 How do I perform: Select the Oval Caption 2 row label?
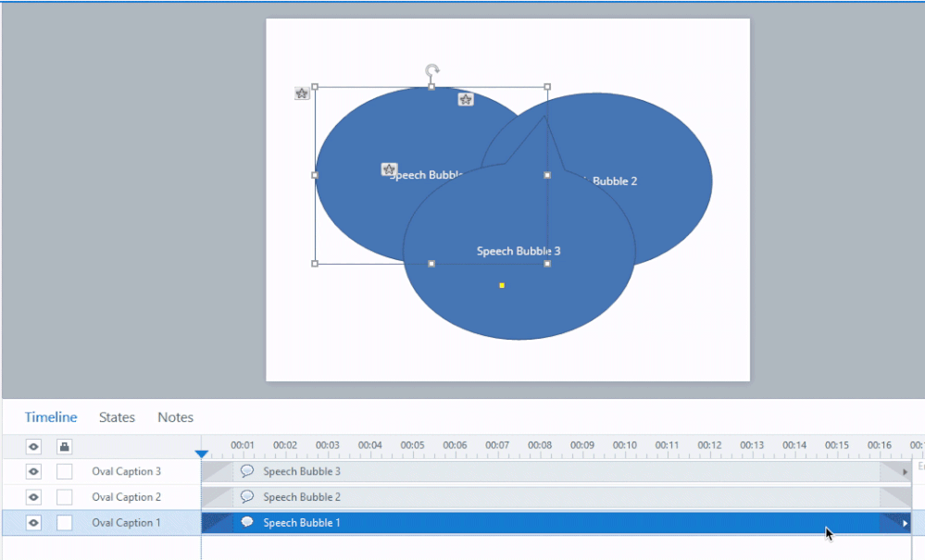(126, 497)
